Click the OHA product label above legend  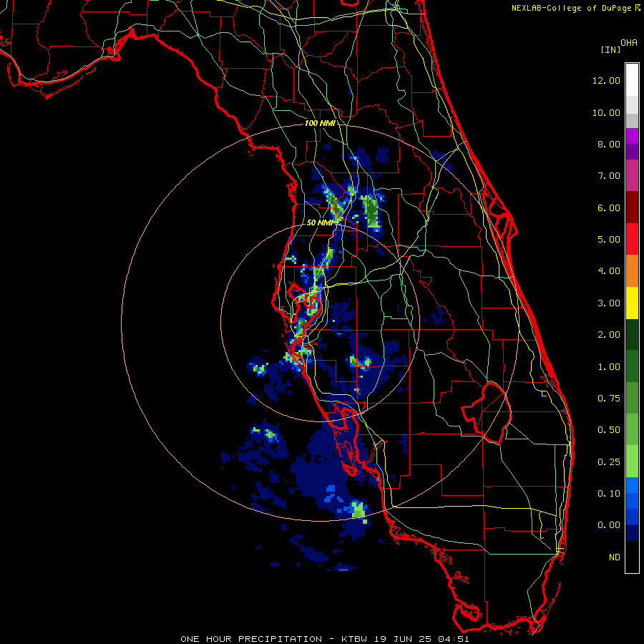628,43
